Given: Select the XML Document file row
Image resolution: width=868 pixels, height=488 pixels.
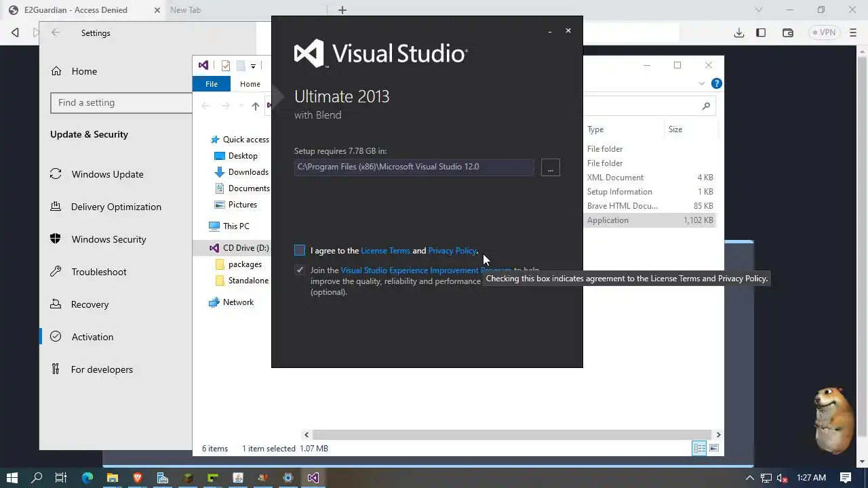Looking at the screenshot, I should pos(650,178).
